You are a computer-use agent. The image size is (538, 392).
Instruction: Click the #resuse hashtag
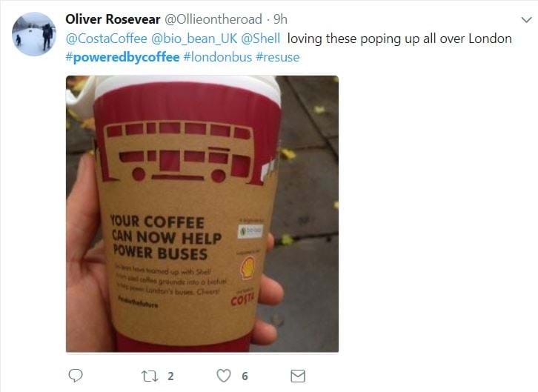pos(278,57)
